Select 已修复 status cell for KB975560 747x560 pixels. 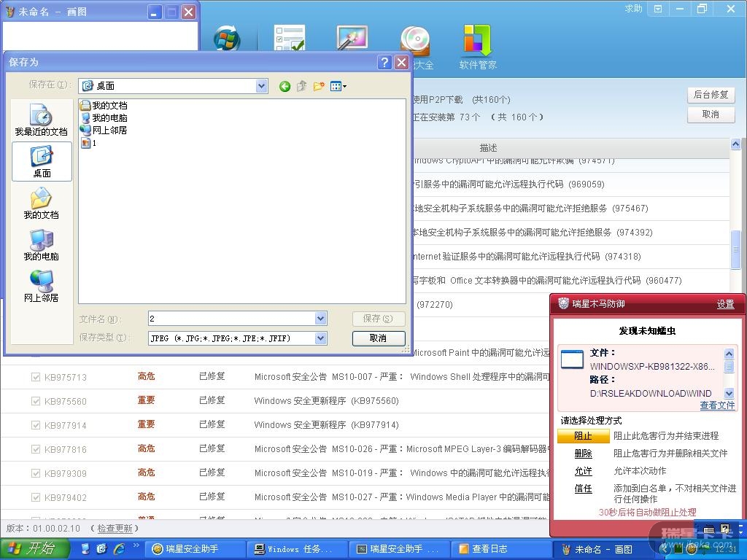coord(212,400)
